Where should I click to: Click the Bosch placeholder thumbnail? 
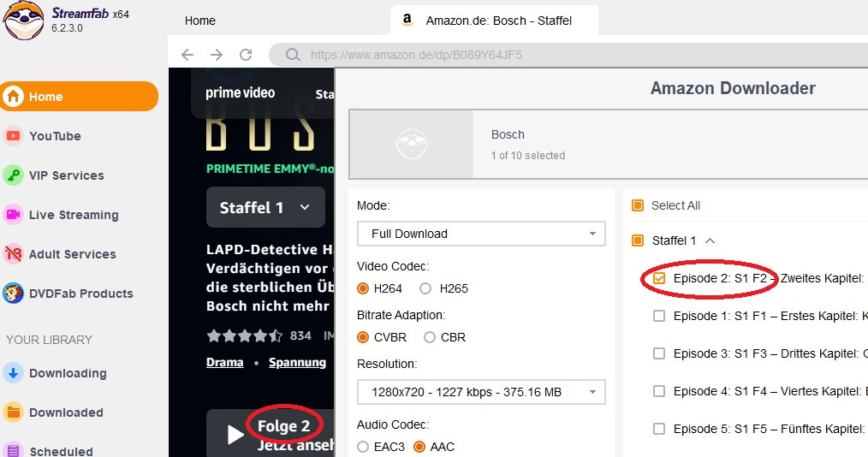411,144
